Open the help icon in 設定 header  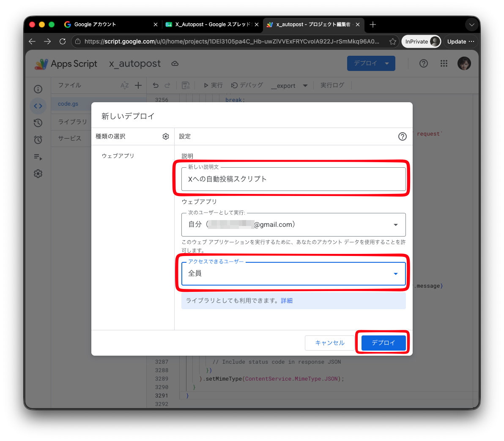[402, 136]
